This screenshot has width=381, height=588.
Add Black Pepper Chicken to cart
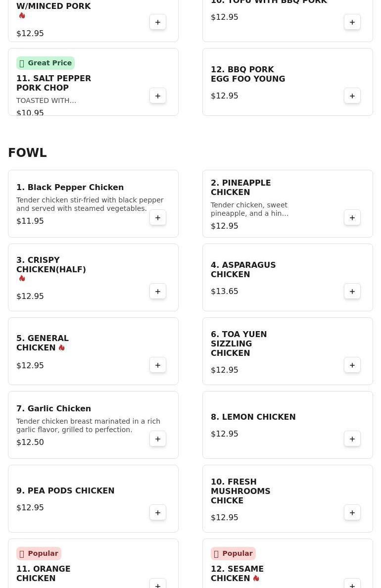158,218
